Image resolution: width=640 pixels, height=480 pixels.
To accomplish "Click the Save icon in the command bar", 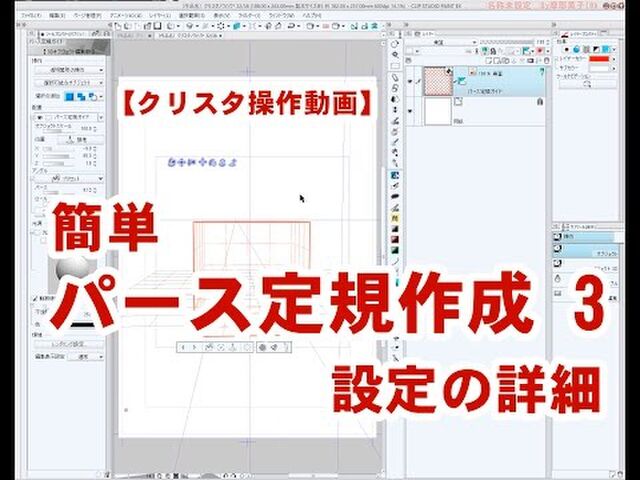I will click(158, 26).
